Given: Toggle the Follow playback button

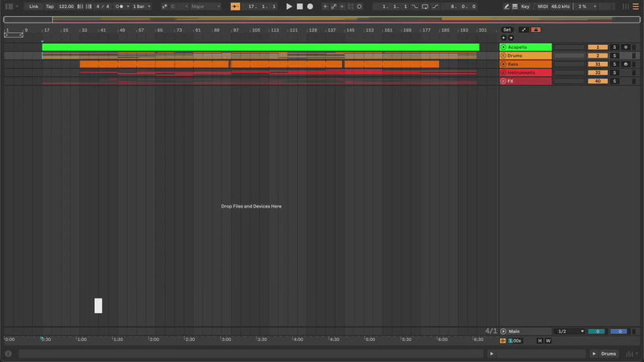Looking at the screenshot, I should [x=235, y=6].
